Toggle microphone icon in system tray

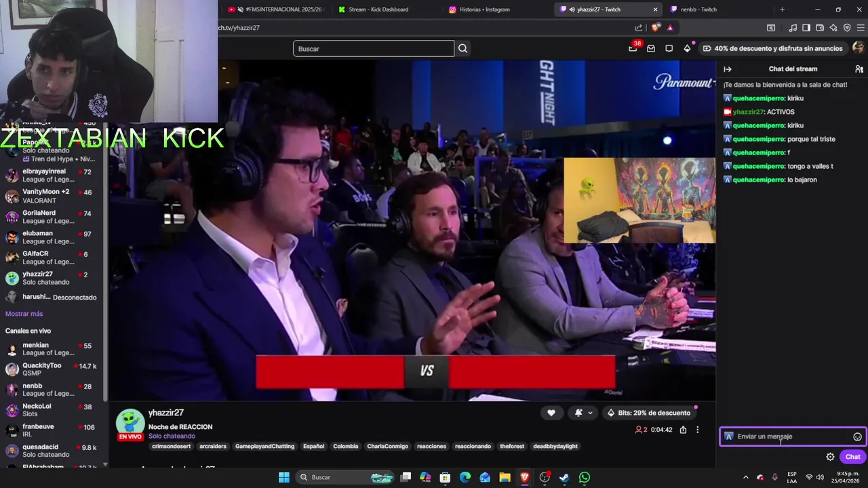pyautogui.click(x=774, y=477)
